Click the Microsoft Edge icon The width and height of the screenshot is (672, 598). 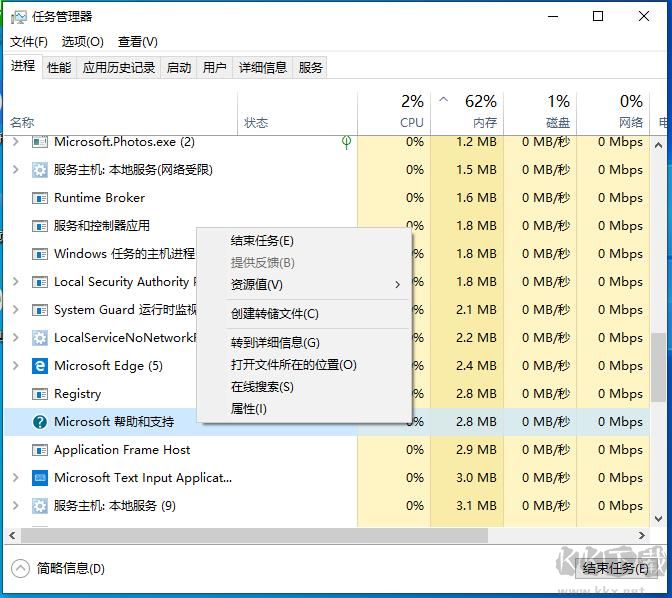(x=40, y=366)
